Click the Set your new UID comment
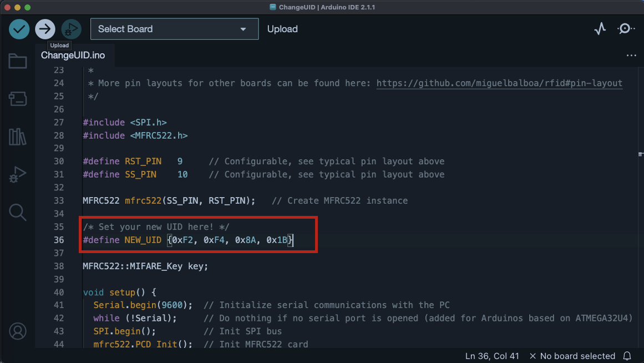The width and height of the screenshot is (644, 363). tap(156, 227)
